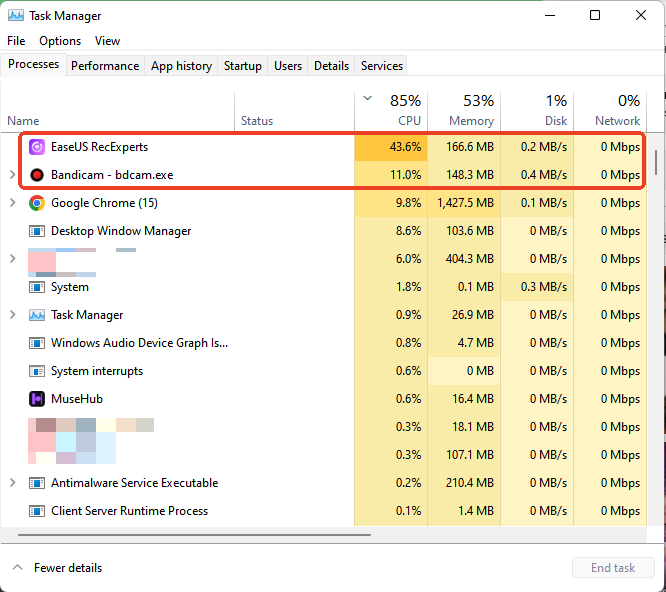
Task: Click the 11.0% CPU value for Bandicam
Action: [x=406, y=175]
